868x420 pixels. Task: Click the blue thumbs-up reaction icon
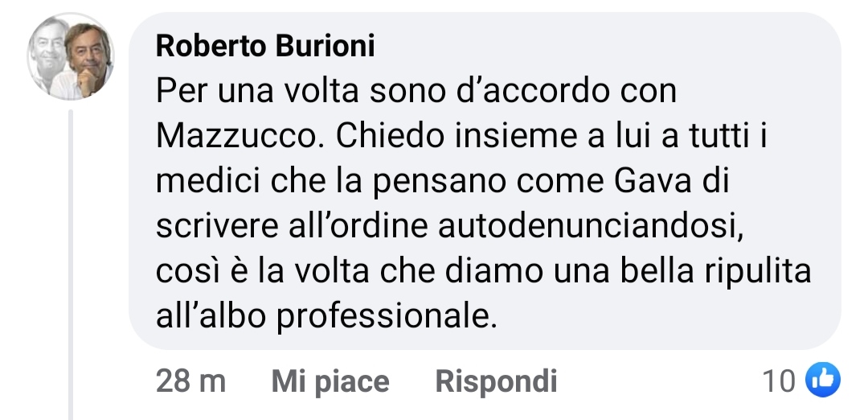(823, 380)
